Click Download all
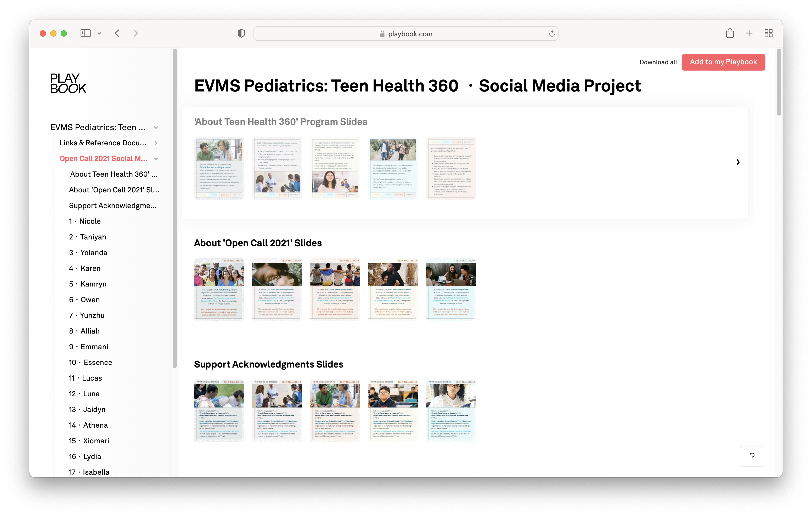This screenshot has height=516, width=812. pos(658,62)
